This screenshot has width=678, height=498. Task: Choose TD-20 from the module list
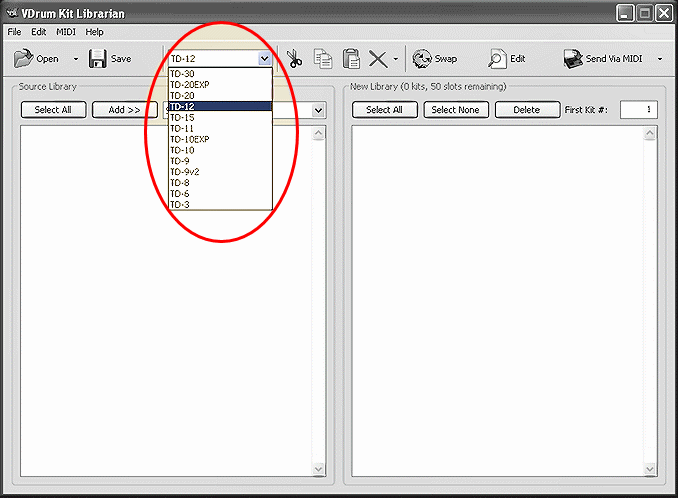click(220, 96)
